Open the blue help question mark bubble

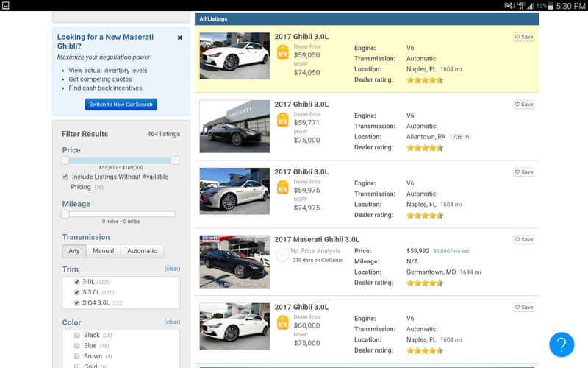[562, 344]
